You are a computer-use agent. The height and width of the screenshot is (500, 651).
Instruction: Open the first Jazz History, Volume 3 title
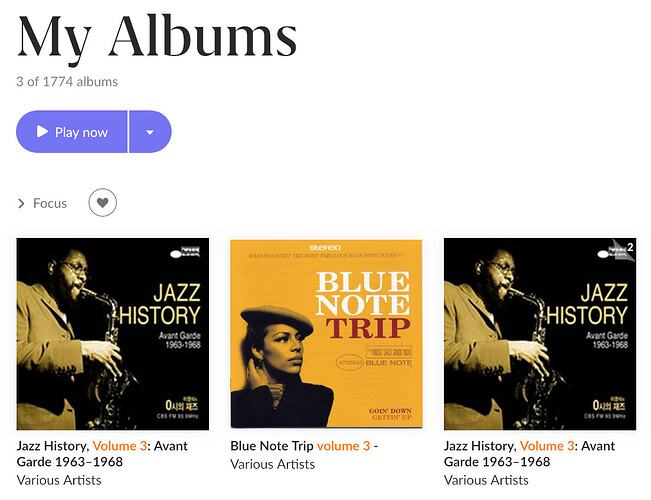pyautogui.click(x=102, y=453)
